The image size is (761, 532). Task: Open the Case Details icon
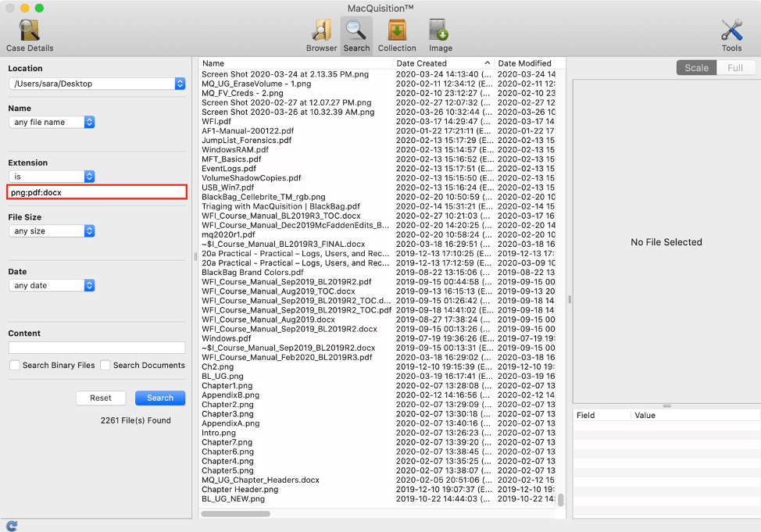click(30, 31)
